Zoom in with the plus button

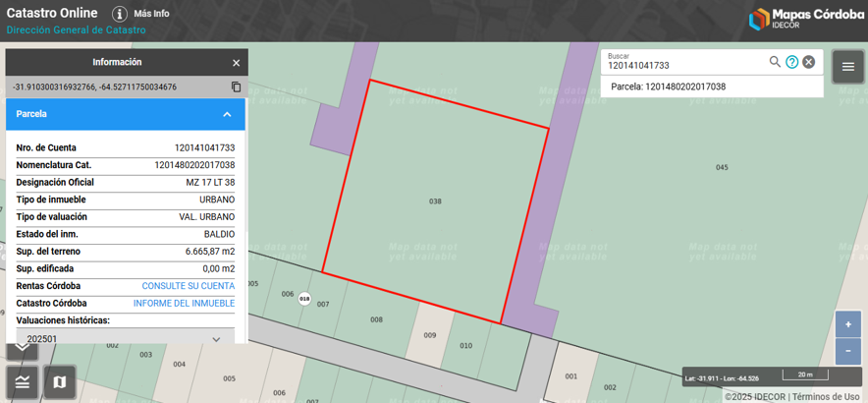point(848,324)
